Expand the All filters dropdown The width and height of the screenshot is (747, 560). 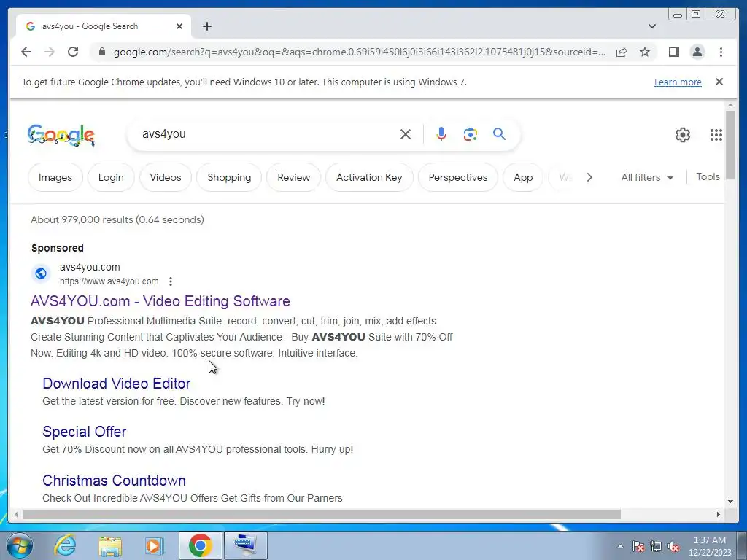[647, 177]
